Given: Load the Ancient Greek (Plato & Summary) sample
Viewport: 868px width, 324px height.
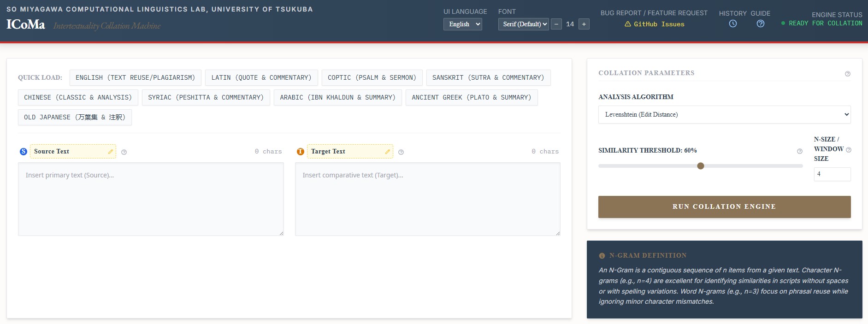Looking at the screenshot, I should pyautogui.click(x=472, y=97).
